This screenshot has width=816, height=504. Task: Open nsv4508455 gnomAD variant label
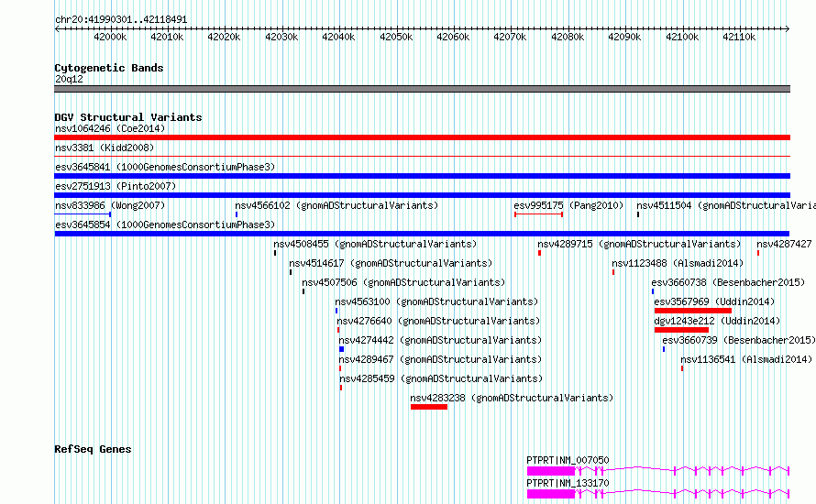tap(375, 244)
